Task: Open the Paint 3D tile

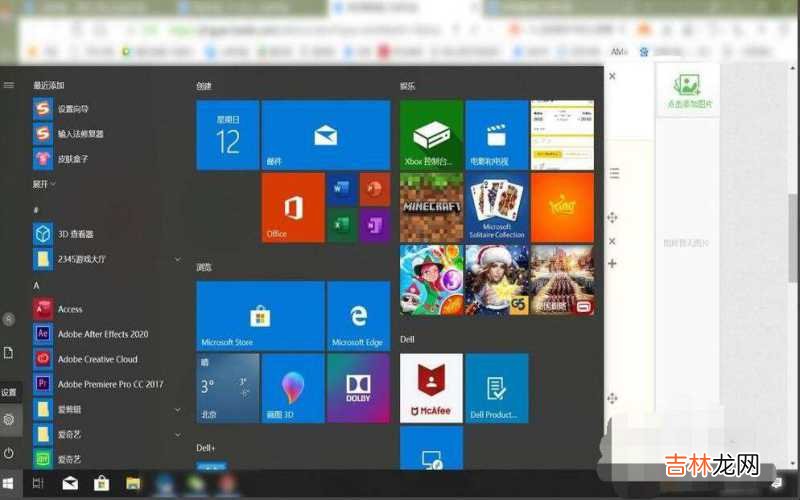Action: point(293,387)
